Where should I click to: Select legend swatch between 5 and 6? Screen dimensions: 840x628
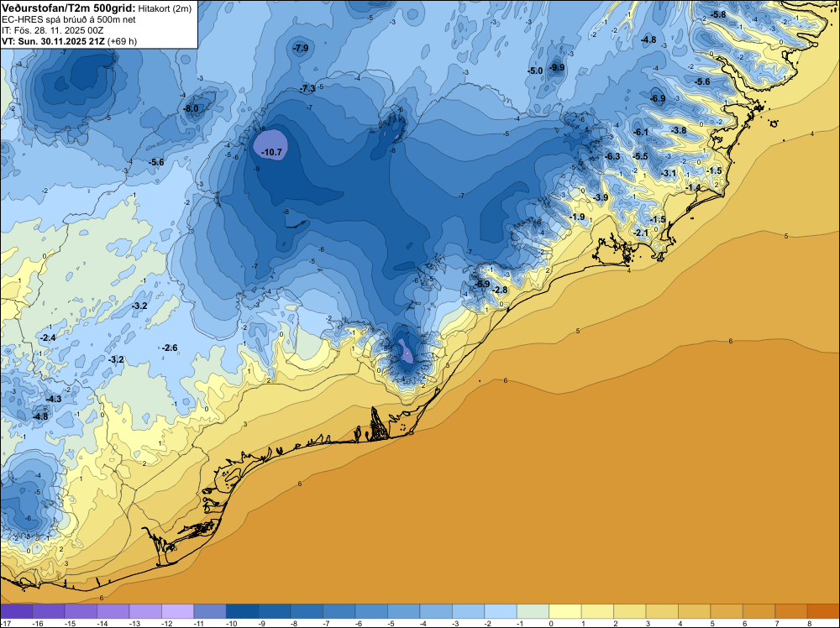pos(727,611)
